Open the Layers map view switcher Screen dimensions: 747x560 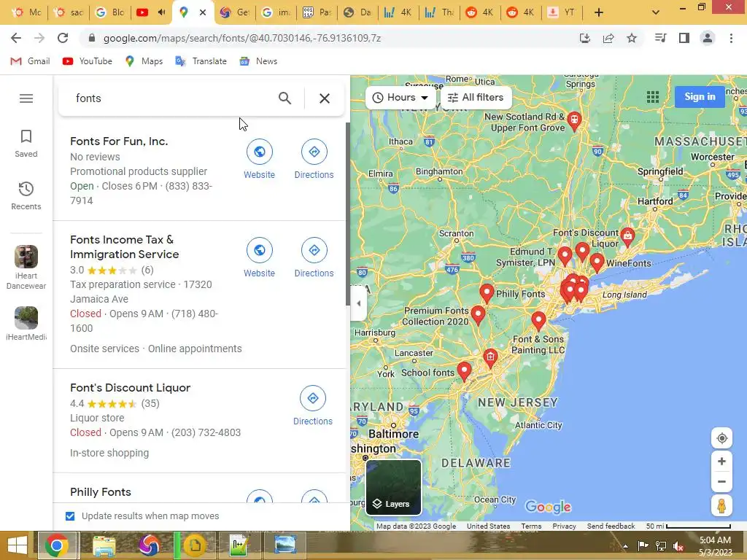(x=393, y=488)
